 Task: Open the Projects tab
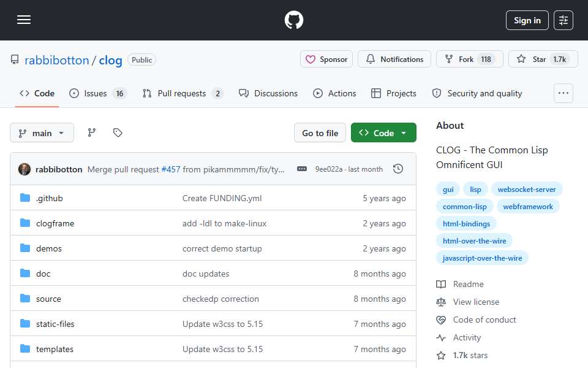point(393,93)
